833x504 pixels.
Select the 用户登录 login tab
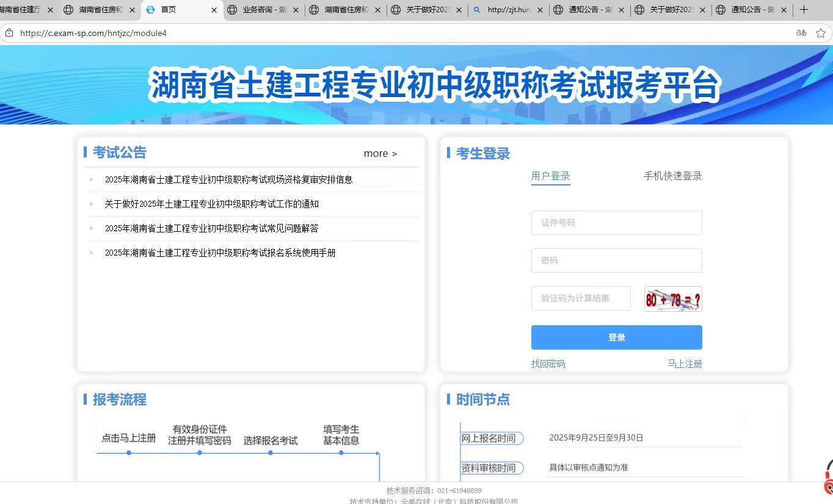[x=550, y=176]
